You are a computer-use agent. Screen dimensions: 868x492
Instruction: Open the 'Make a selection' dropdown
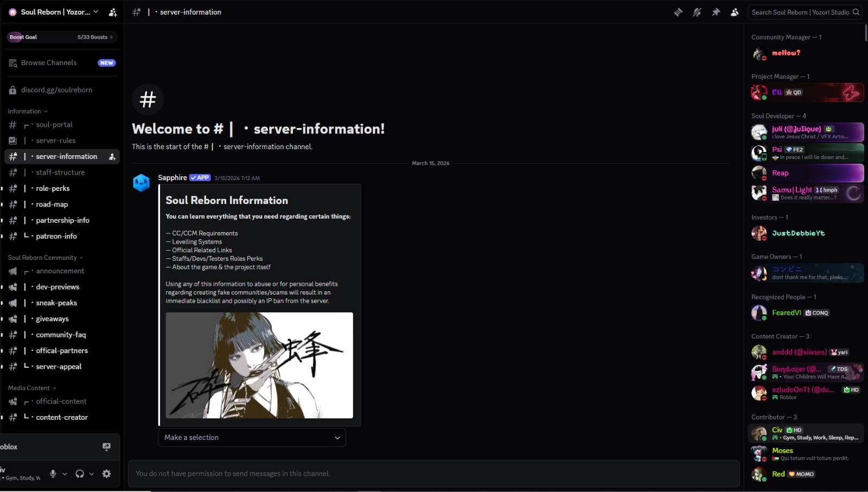252,437
